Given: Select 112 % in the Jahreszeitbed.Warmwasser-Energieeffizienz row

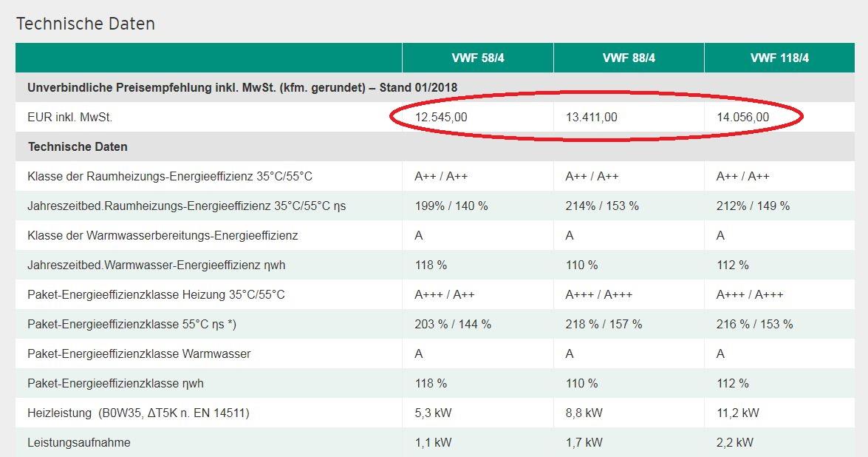Looking at the screenshot, I should (732, 265).
